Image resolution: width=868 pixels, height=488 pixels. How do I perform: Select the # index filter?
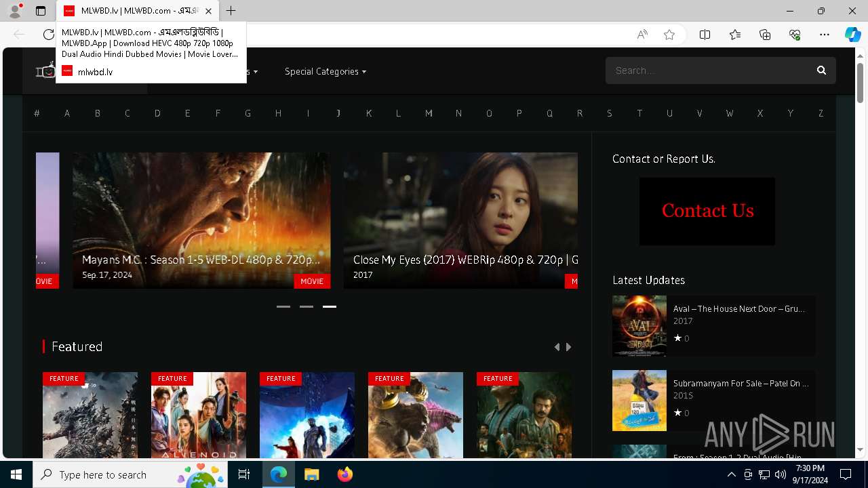coord(37,113)
